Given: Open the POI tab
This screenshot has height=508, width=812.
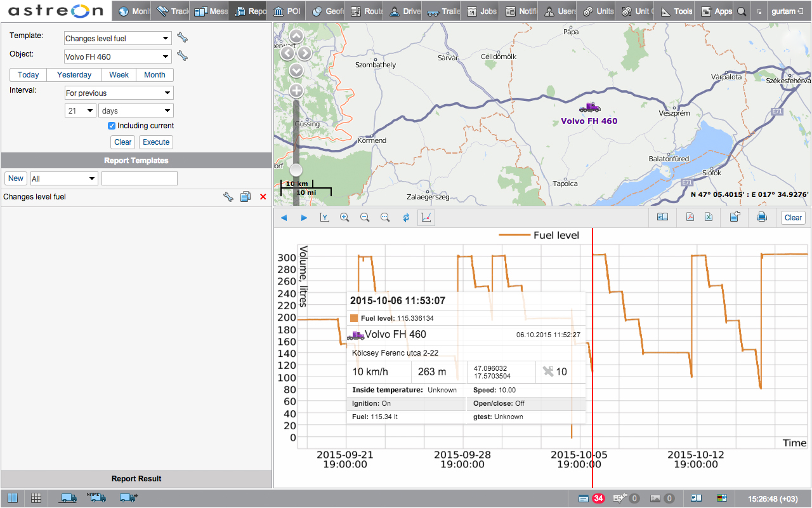Looking at the screenshot, I should click(286, 11).
